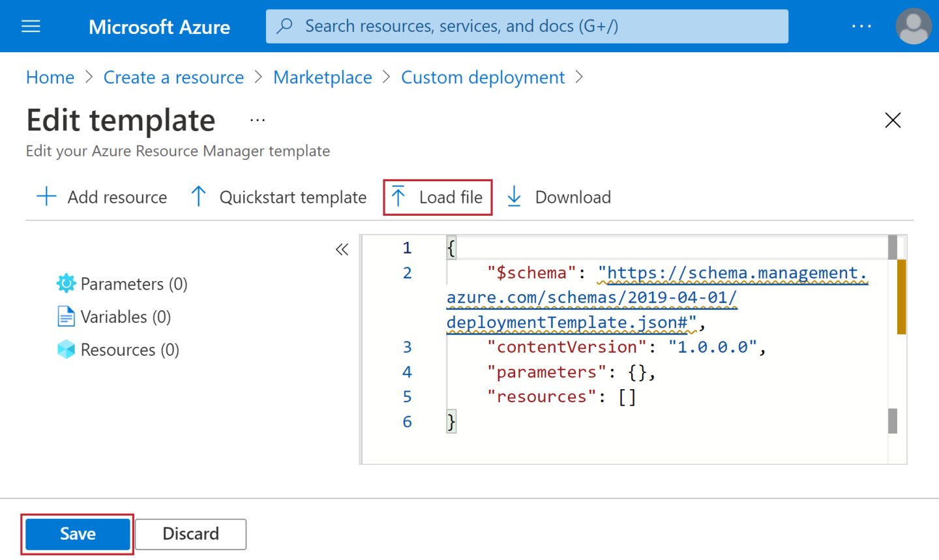Save the edited template

pyautogui.click(x=76, y=533)
